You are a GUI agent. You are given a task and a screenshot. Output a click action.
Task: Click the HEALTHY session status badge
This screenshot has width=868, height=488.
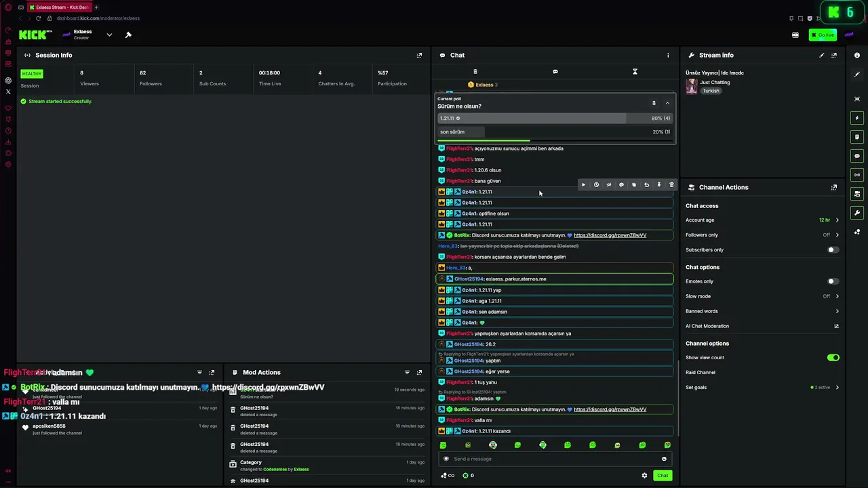point(31,73)
